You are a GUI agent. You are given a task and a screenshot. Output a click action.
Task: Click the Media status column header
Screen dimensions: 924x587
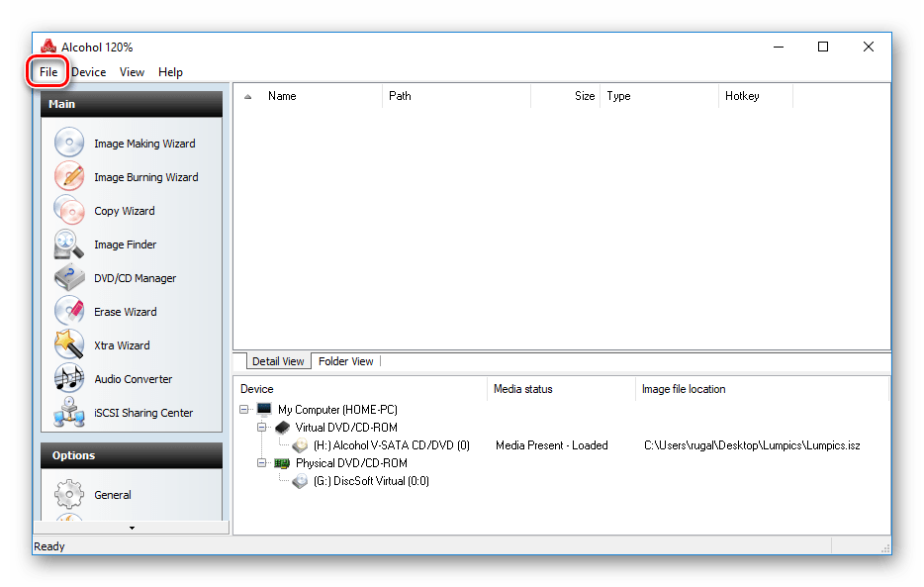(x=562, y=389)
